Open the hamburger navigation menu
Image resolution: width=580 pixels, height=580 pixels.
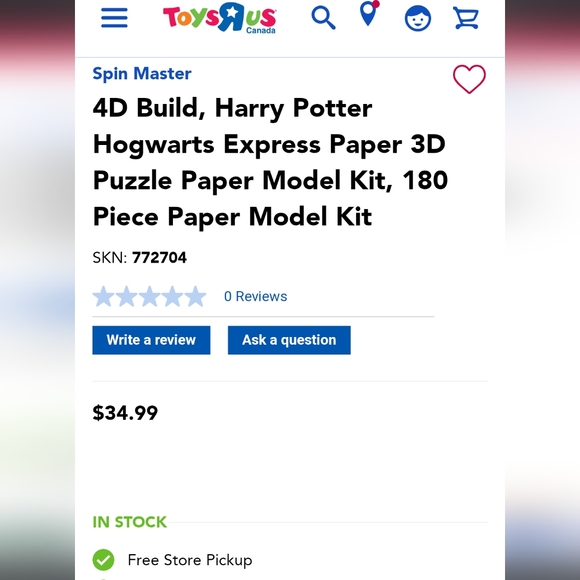(x=114, y=18)
